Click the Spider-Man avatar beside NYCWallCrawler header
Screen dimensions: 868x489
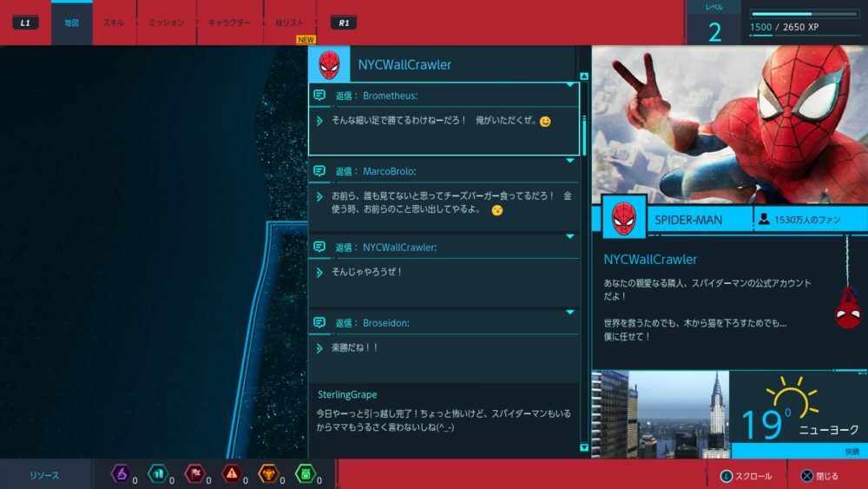point(329,64)
